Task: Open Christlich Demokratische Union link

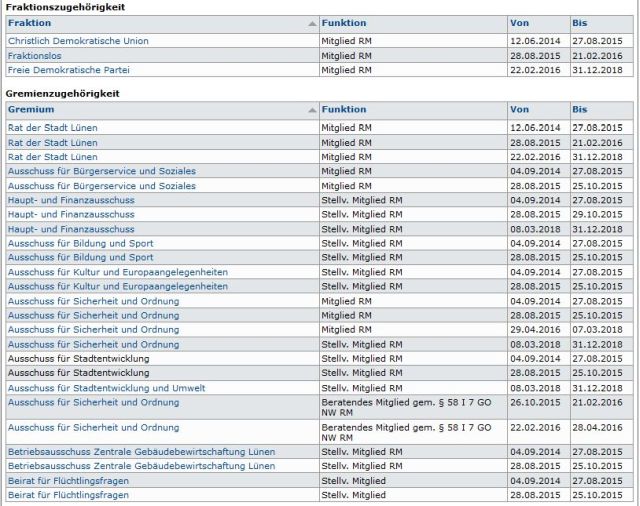Action: point(78,41)
